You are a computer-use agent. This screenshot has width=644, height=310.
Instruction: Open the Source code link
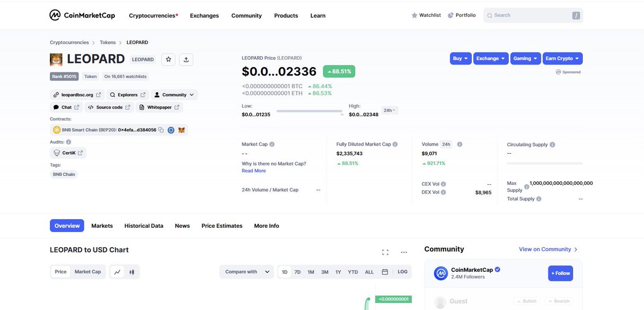click(109, 107)
